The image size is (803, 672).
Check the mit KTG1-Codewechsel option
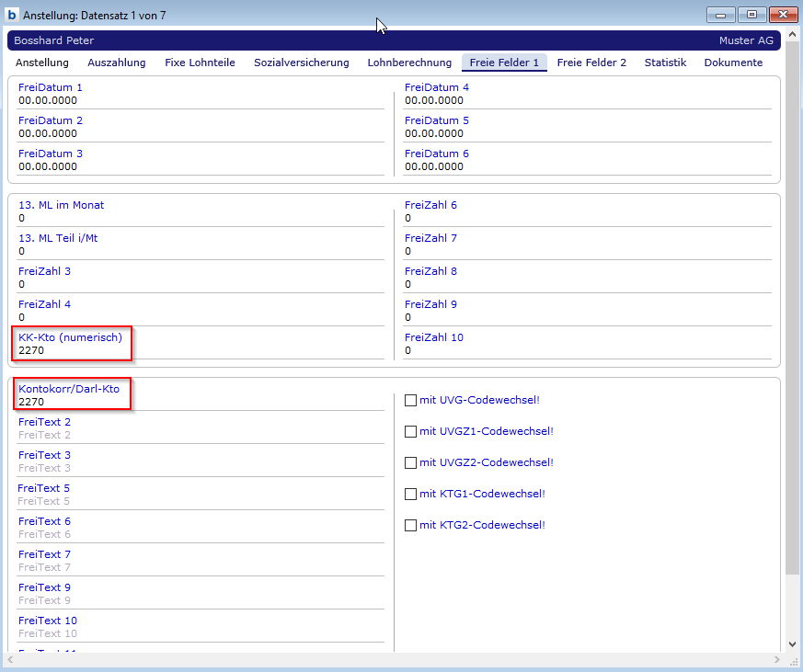pos(411,494)
